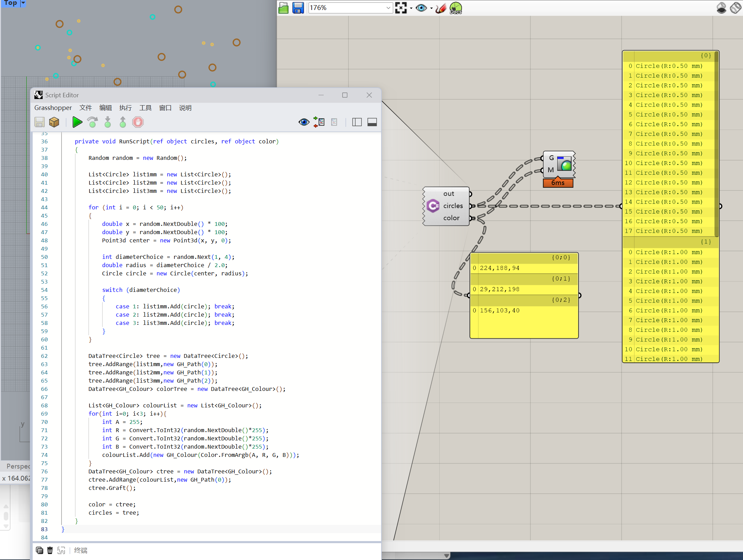Open the Grasshopper menu in Script Editor
This screenshot has width=743, height=560.
pyautogui.click(x=53, y=108)
